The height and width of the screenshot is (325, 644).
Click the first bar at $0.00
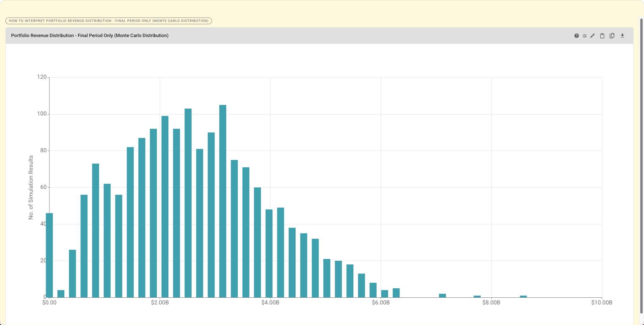pos(50,255)
